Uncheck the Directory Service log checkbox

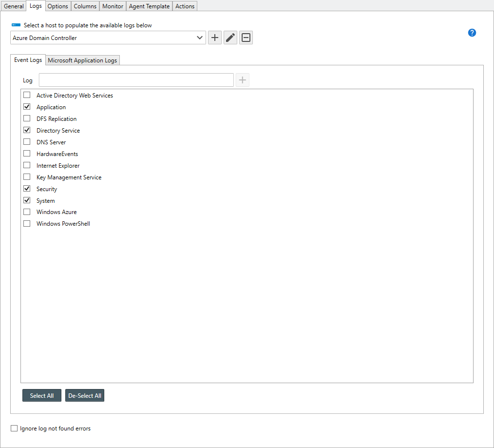[27, 130]
